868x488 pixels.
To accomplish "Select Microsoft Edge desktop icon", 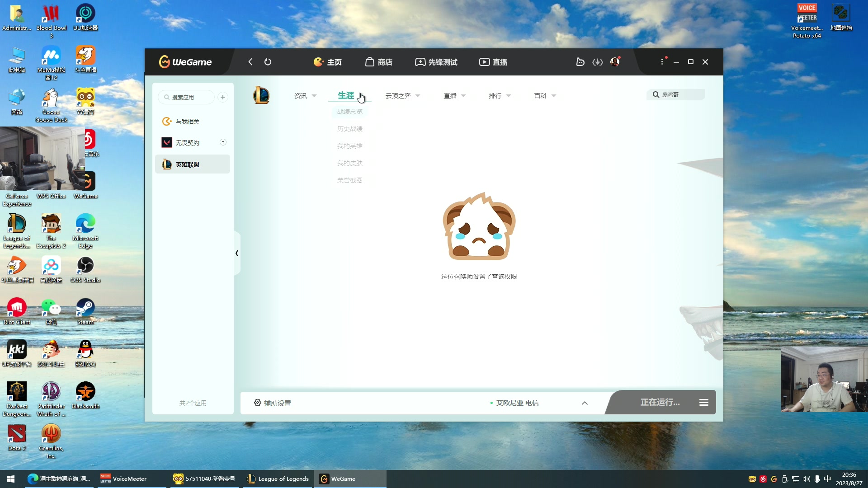I will coord(85,231).
